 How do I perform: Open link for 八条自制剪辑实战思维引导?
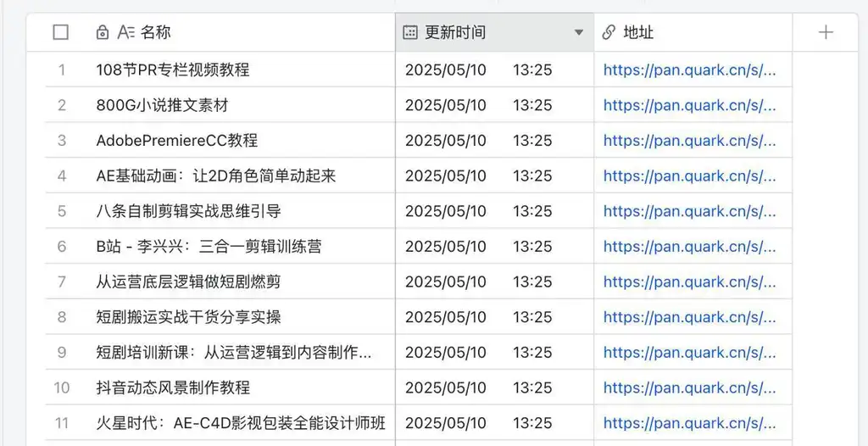(x=690, y=211)
